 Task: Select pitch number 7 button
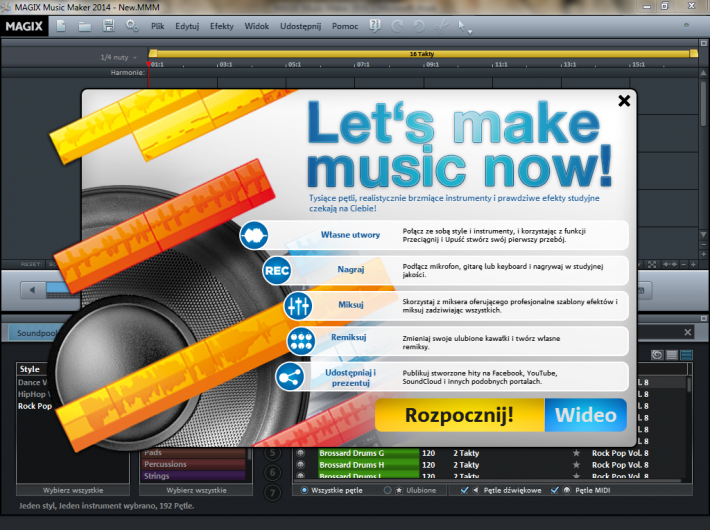(x=272, y=492)
